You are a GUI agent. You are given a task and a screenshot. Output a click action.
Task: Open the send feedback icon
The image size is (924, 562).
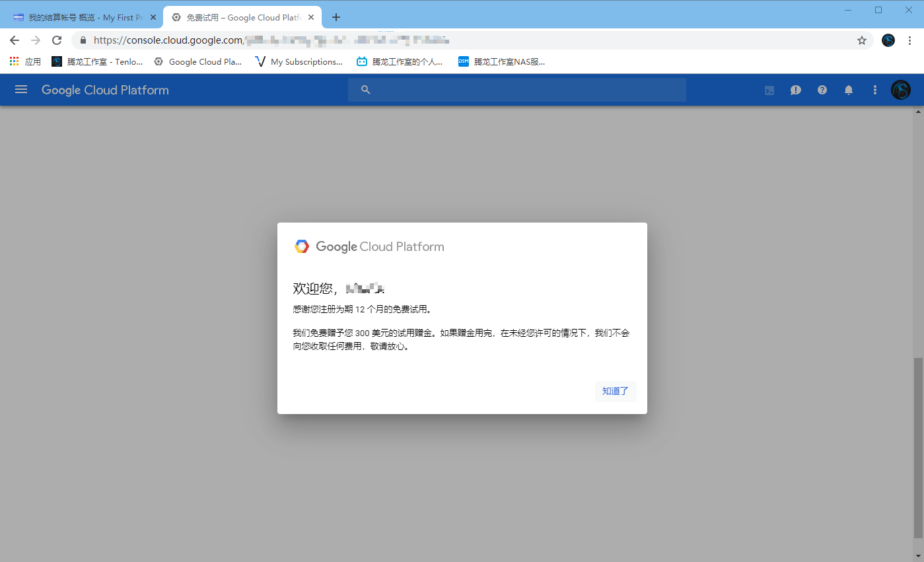point(796,90)
